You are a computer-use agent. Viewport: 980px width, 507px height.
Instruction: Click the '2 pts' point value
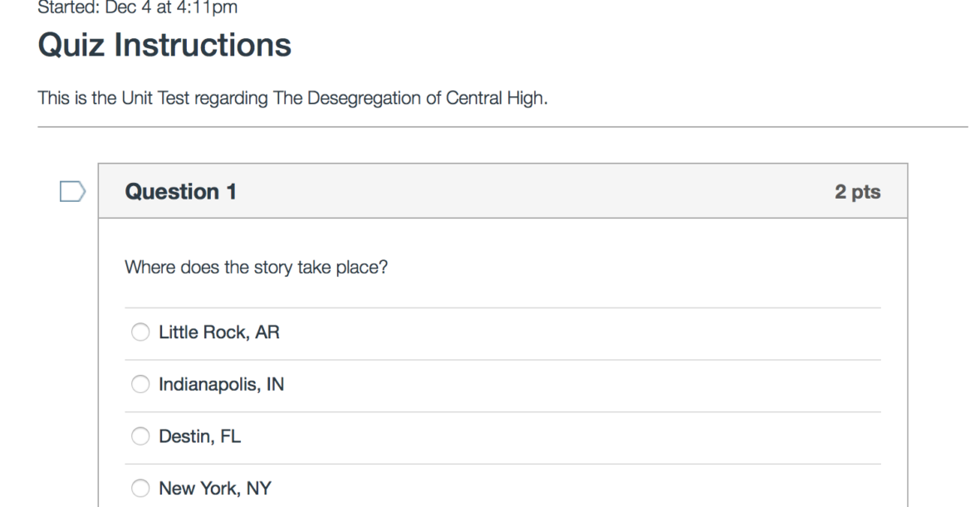(858, 192)
